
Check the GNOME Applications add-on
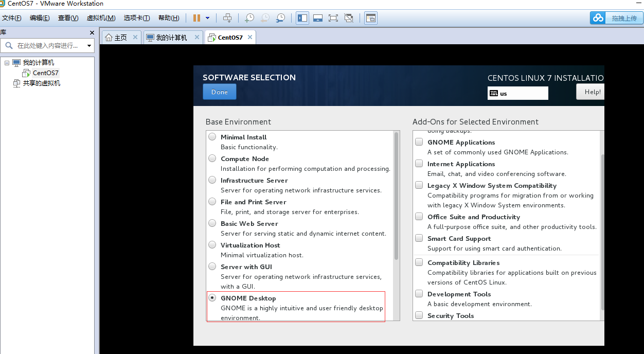pyautogui.click(x=419, y=142)
